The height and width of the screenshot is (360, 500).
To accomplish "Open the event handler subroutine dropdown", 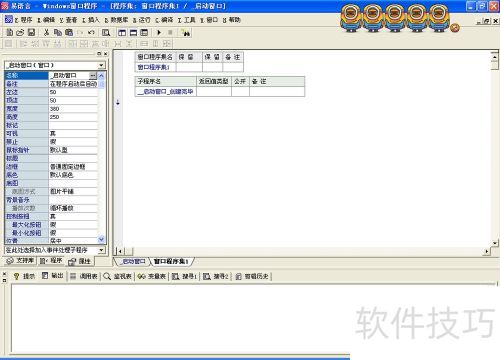I will click(101, 250).
